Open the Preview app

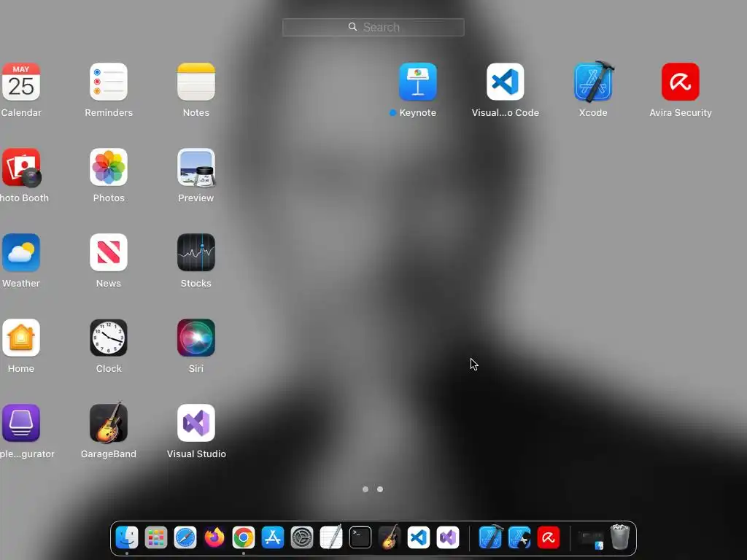point(196,167)
